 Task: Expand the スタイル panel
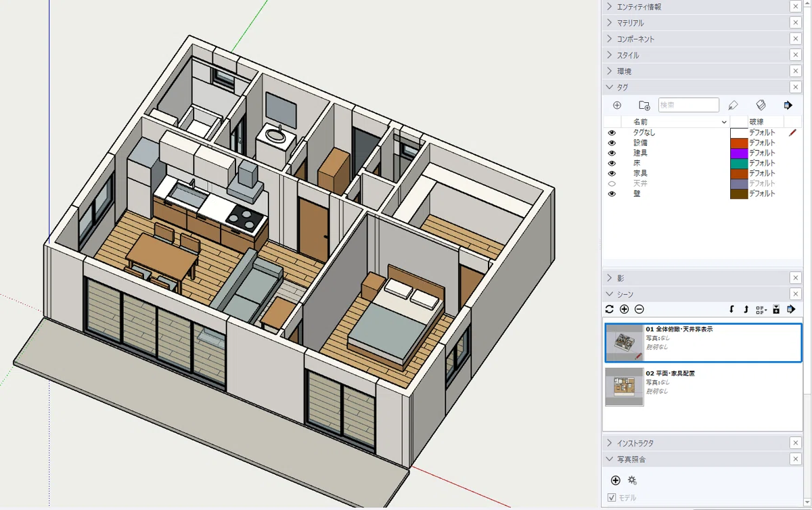click(610, 55)
